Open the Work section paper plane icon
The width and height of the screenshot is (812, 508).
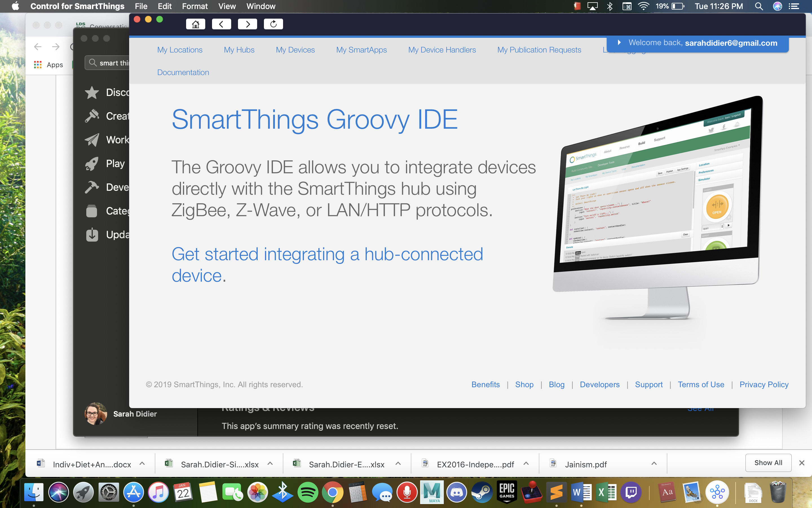coord(92,140)
